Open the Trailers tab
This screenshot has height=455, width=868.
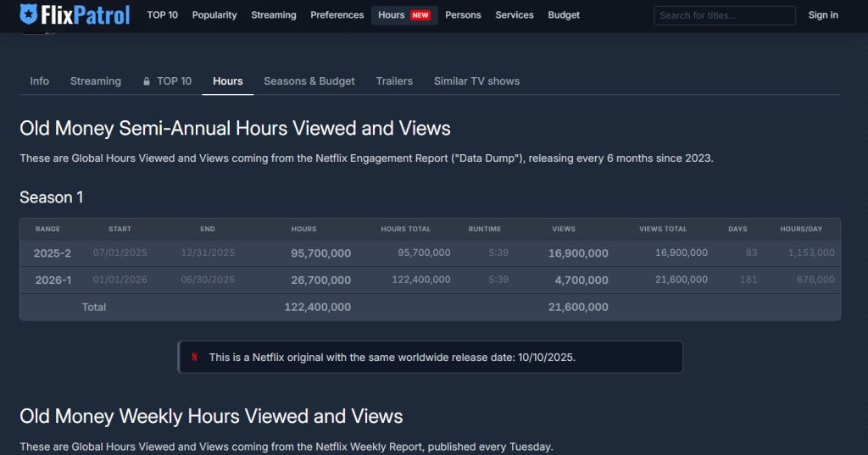click(x=394, y=80)
